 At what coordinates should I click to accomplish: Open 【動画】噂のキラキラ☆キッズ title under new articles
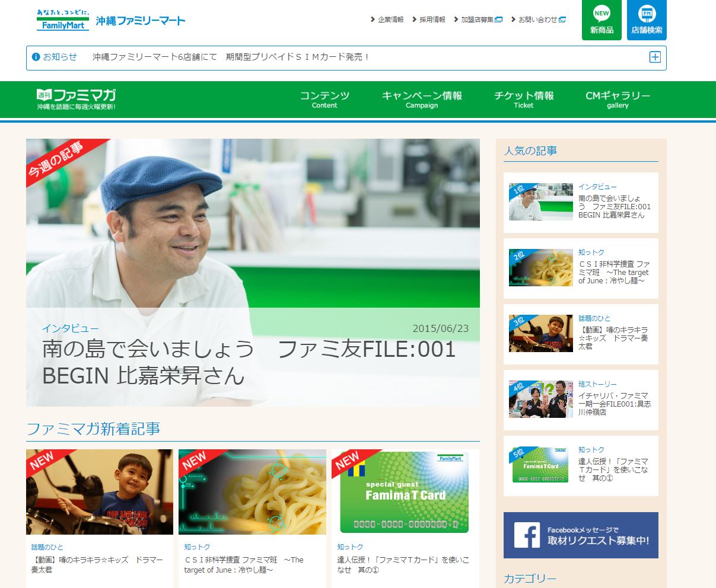tap(97, 564)
